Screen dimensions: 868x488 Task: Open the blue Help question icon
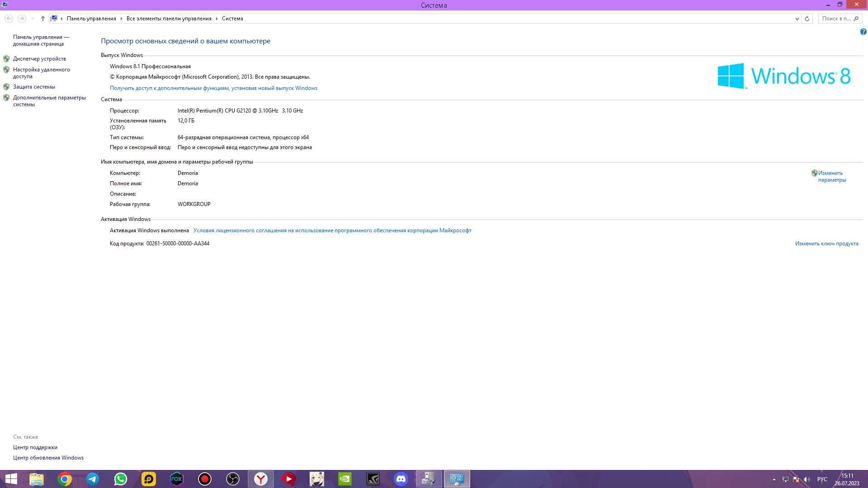[x=863, y=32]
